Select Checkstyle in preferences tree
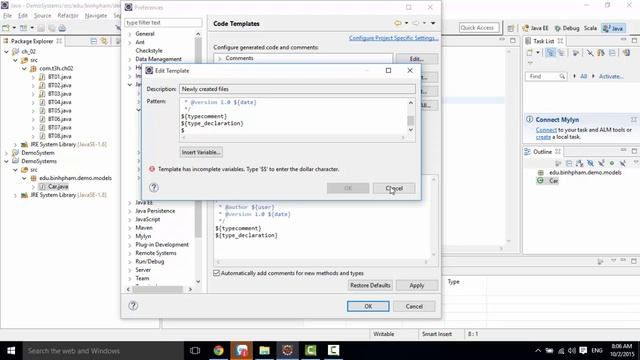 pos(149,51)
